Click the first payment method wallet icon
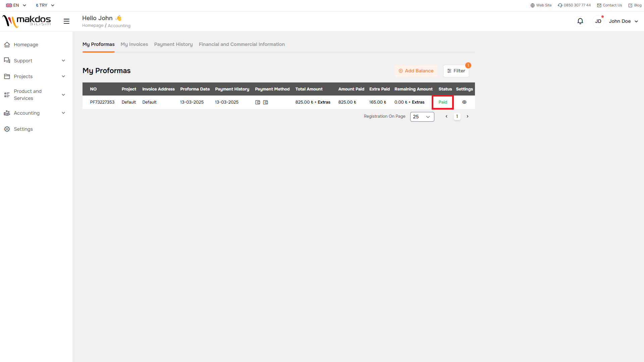 [x=258, y=102]
